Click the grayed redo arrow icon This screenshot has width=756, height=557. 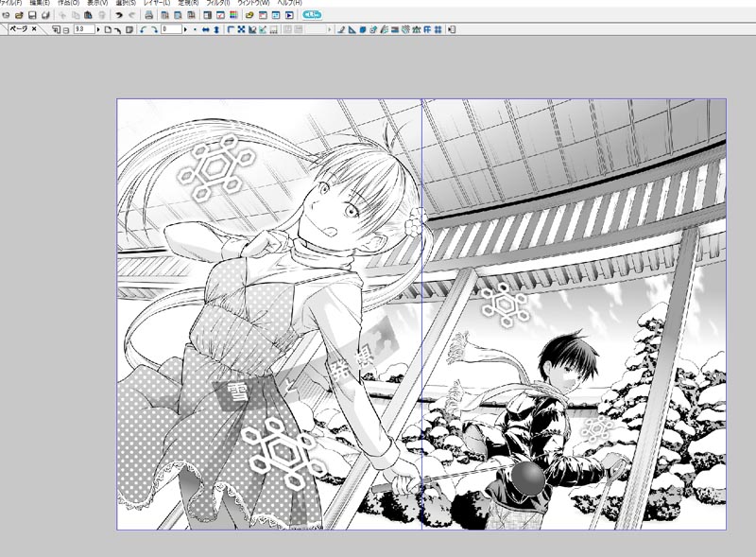point(131,15)
